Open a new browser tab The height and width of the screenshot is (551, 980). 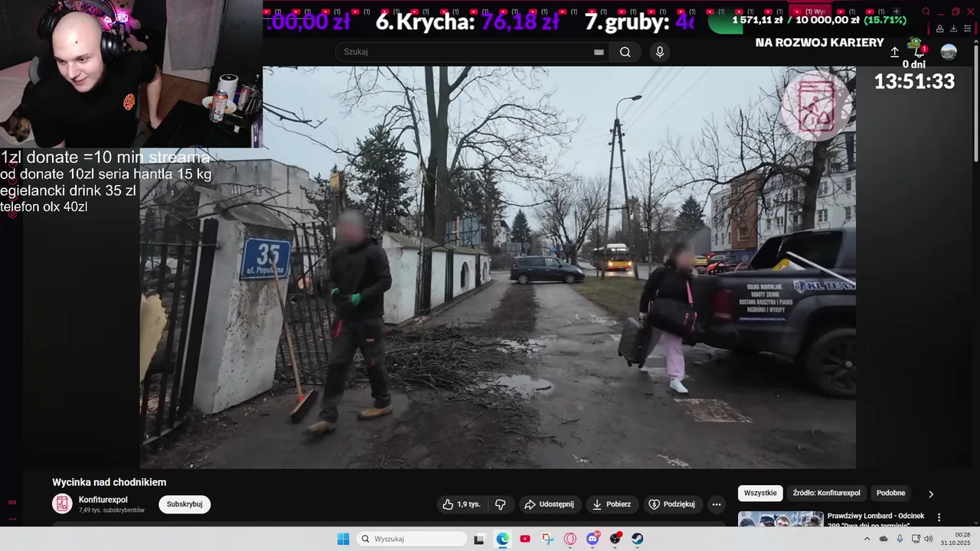point(897,11)
